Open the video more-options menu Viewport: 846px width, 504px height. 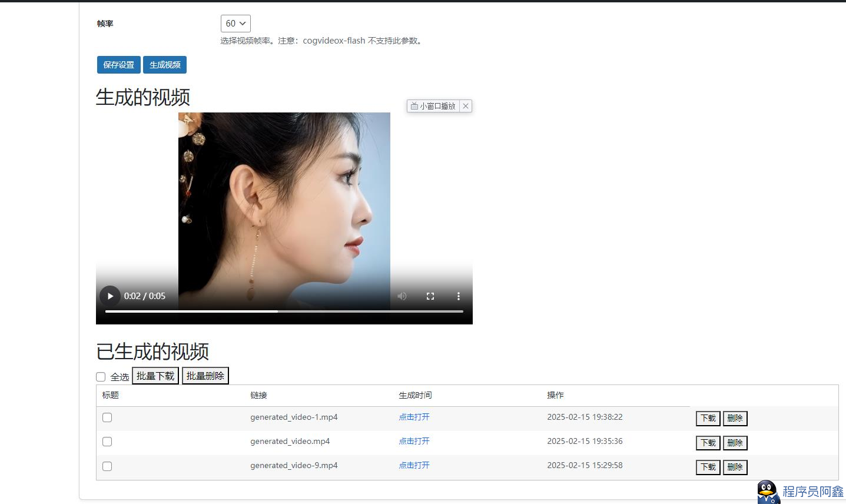tap(459, 296)
